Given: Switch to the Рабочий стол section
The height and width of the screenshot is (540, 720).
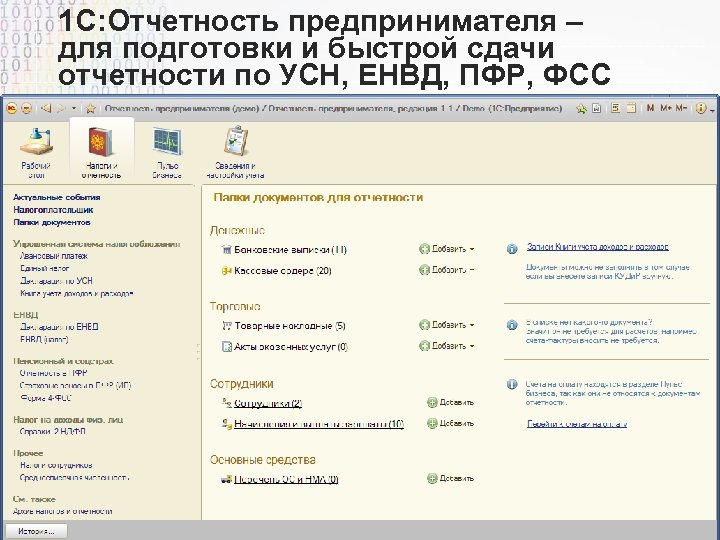Looking at the screenshot, I should pos(36,152).
